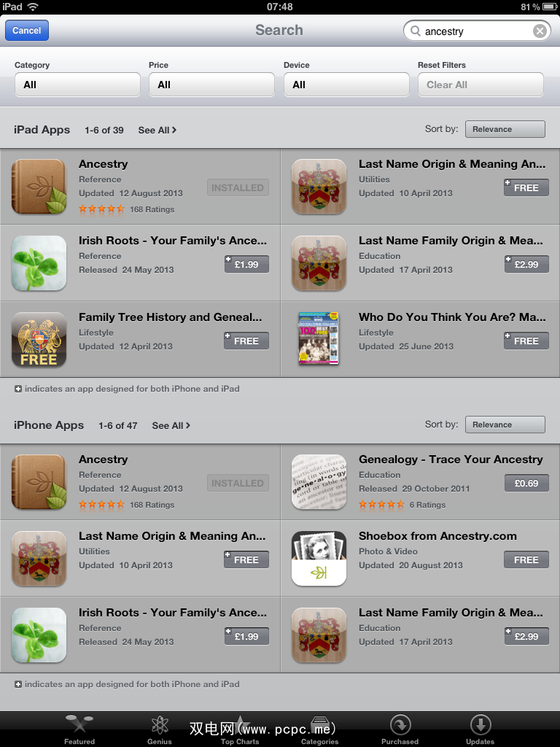Buy Genealogy Trace Your Ancestry for £0.69
Image resolution: width=560 pixels, height=747 pixels.
[526, 483]
